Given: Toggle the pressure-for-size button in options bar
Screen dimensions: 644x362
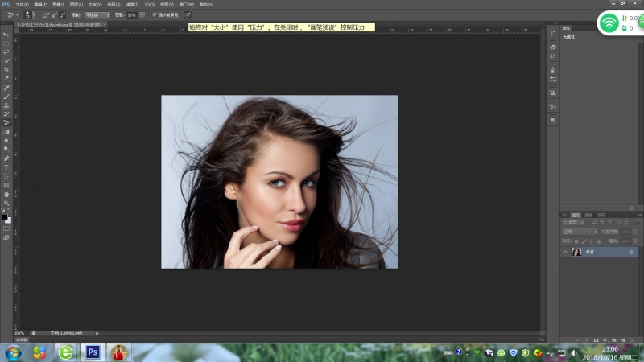Looking at the screenshot, I should [188, 14].
